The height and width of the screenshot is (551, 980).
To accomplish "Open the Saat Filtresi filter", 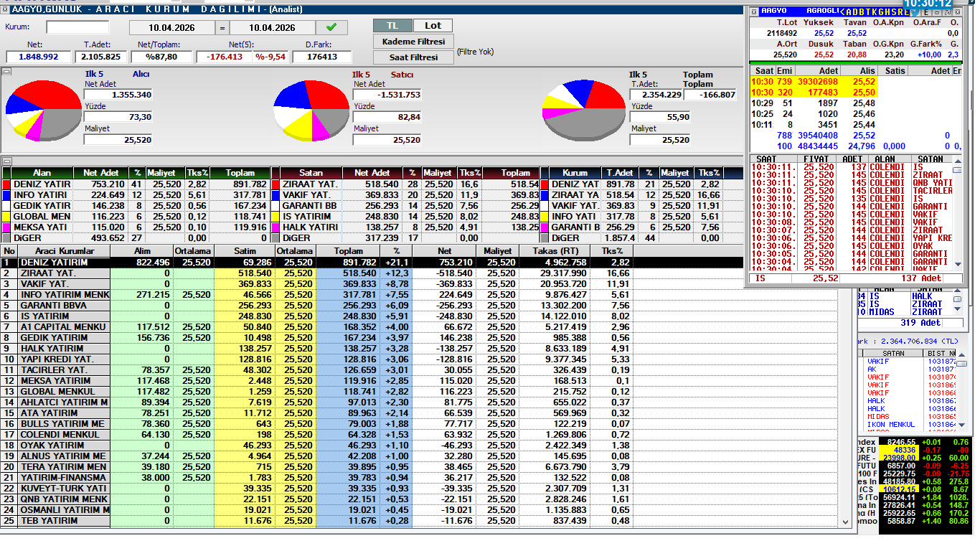I will (413, 57).
